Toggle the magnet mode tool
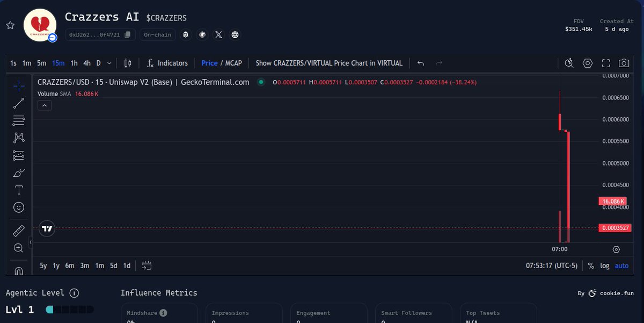The height and width of the screenshot is (323, 644). pyautogui.click(x=19, y=270)
